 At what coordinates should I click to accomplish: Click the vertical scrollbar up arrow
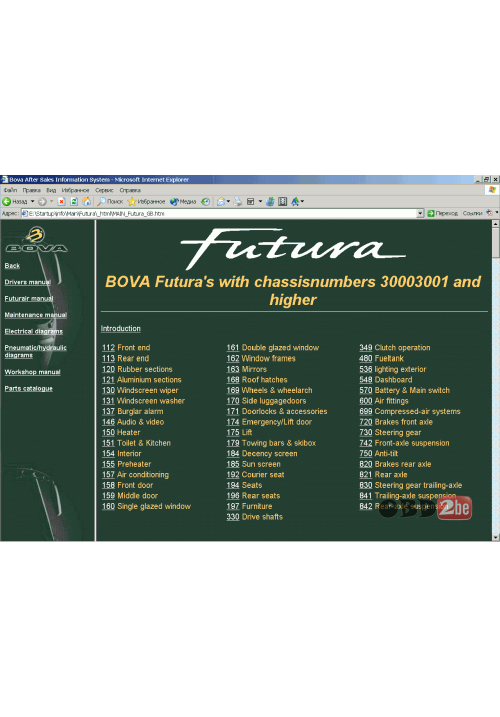[496, 224]
